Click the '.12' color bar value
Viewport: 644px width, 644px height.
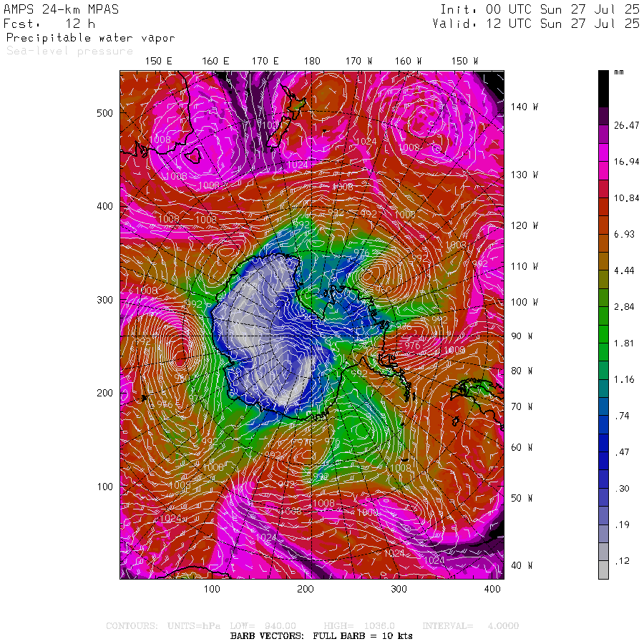pos(623,561)
